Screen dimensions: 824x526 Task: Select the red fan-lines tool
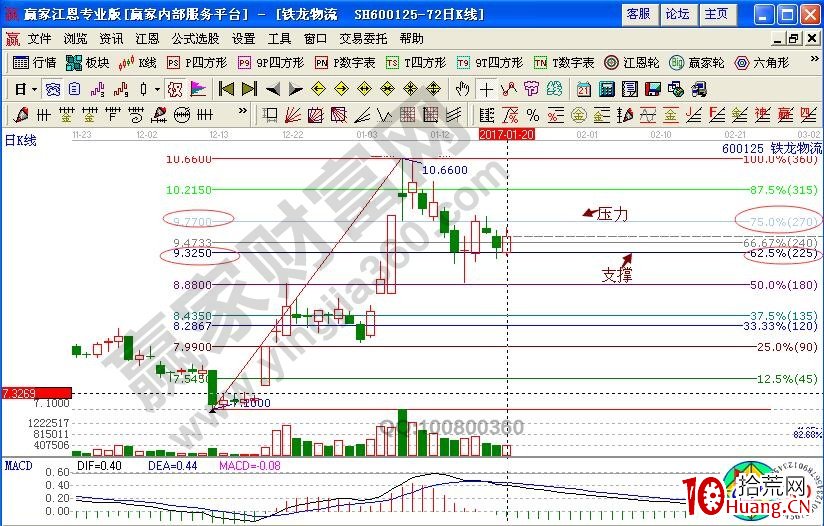(293, 115)
